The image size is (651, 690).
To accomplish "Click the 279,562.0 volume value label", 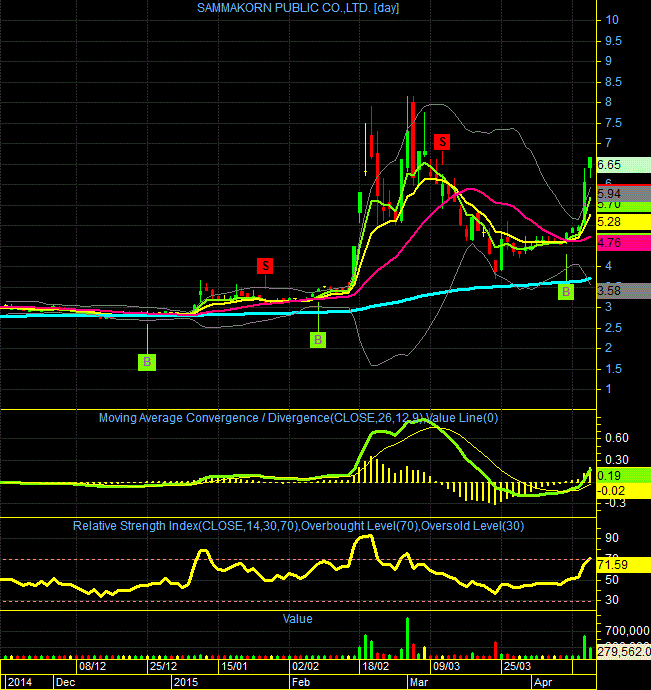I will click(x=623, y=652).
